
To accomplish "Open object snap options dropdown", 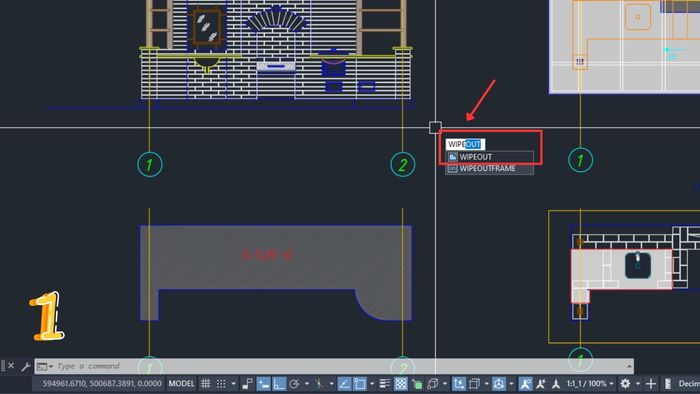I will [x=372, y=384].
